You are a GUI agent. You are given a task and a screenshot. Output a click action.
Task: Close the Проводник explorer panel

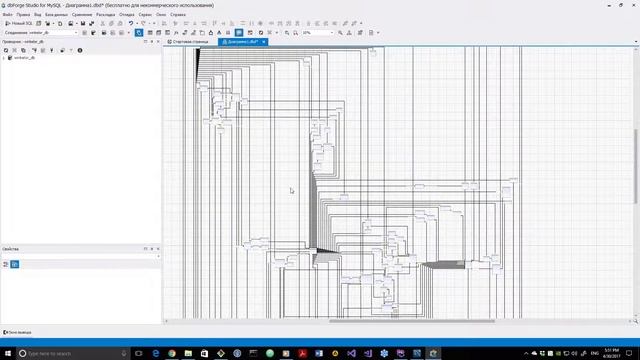click(158, 42)
